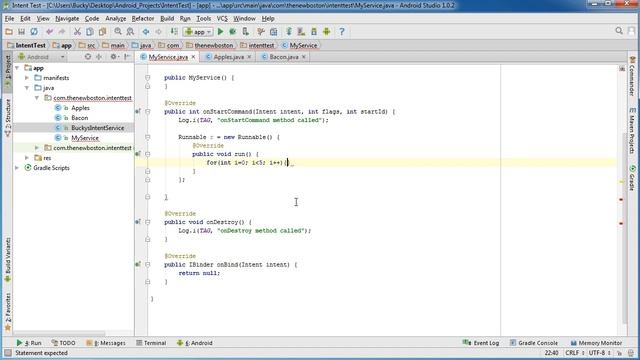640x360 pixels.
Task: Click the Project Structure toolbar icon
Action: pyautogui.click(x=273, y=32)
